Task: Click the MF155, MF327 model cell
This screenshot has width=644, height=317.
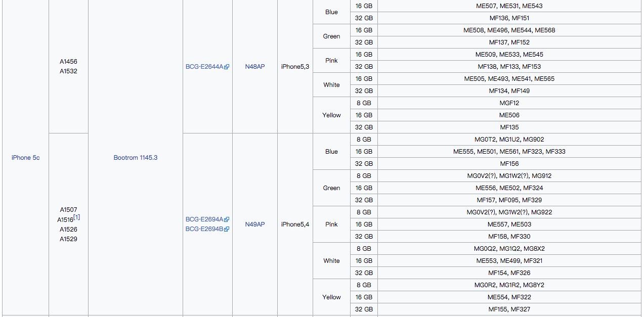Action: click(509, 309)
